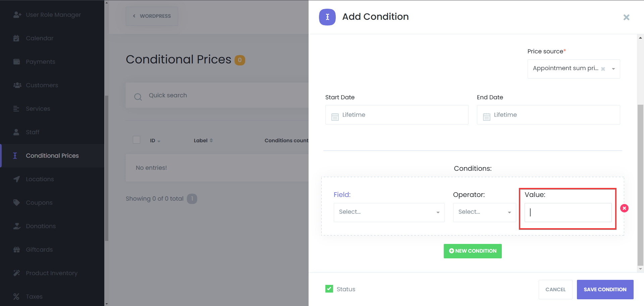Viewport: 644px width, 306px height.
Task: Expand the Price source dropdown
Action: 613,69
